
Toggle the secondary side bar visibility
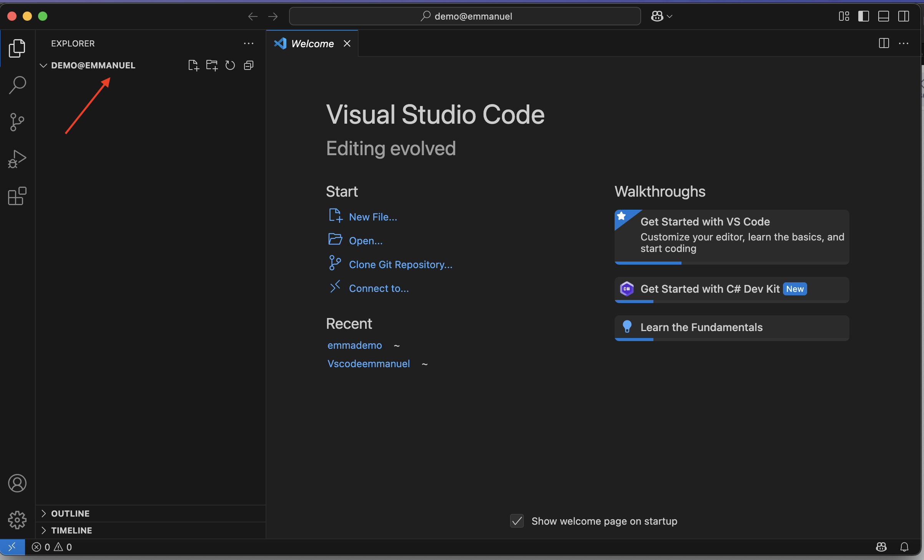[904, 16]
